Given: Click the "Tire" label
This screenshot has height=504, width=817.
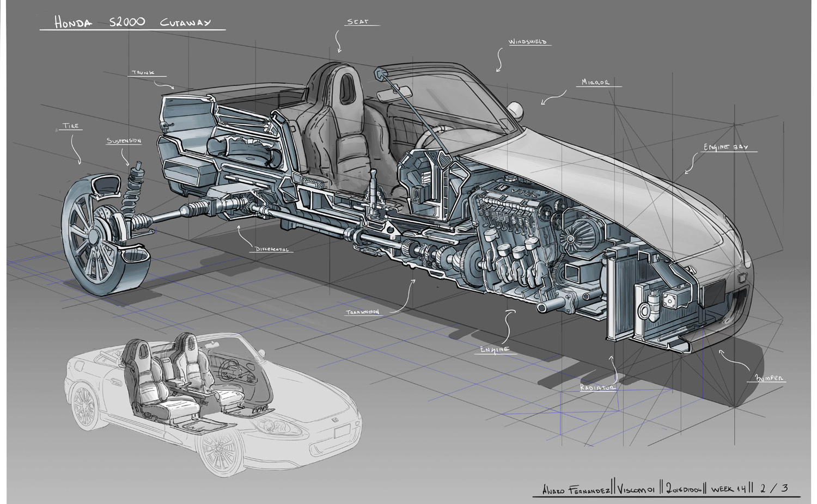Looking at the screenshot, I should tap(71, 126).
